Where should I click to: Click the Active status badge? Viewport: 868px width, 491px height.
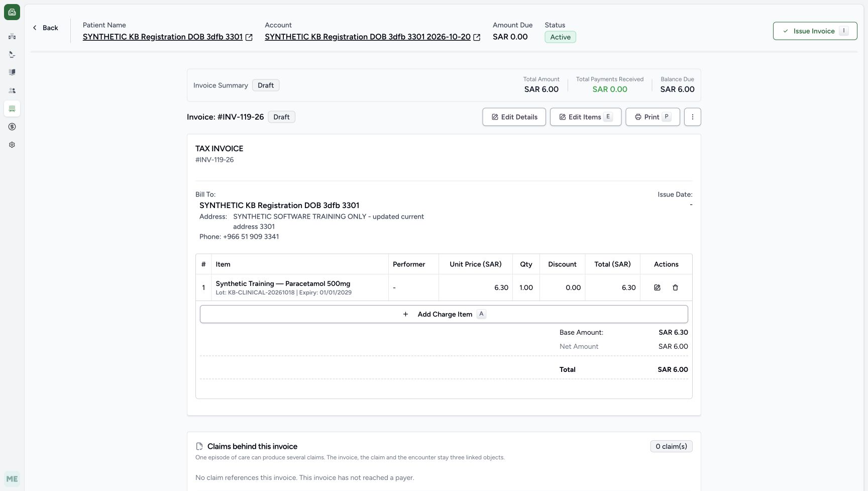point(560,37)
